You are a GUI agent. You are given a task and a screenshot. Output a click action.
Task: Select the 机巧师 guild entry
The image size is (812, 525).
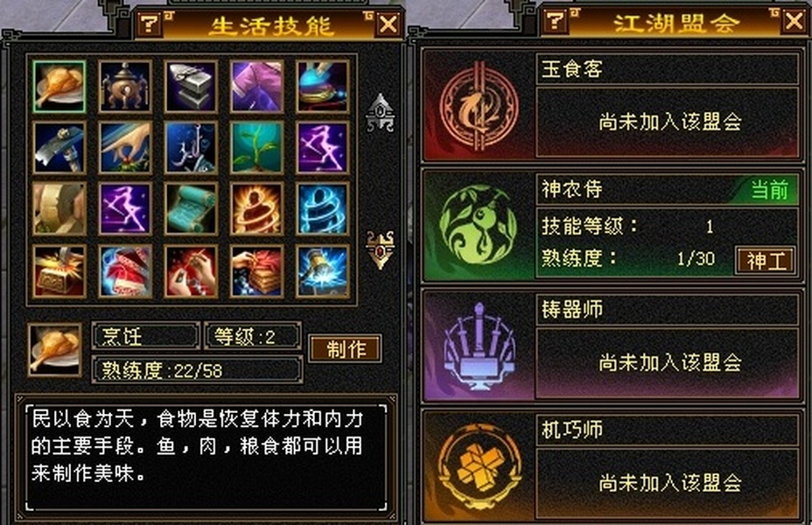coord(612,465)
